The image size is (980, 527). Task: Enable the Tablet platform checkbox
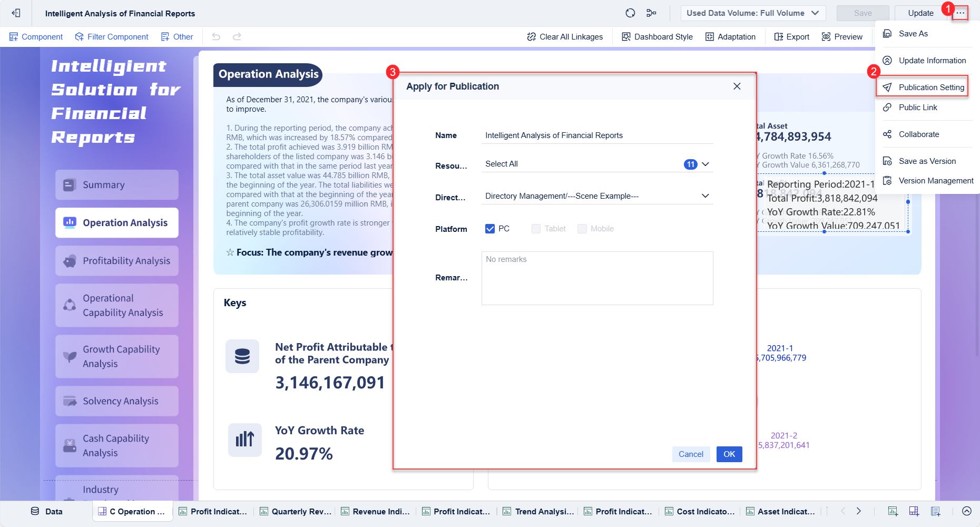click(536, 229)
